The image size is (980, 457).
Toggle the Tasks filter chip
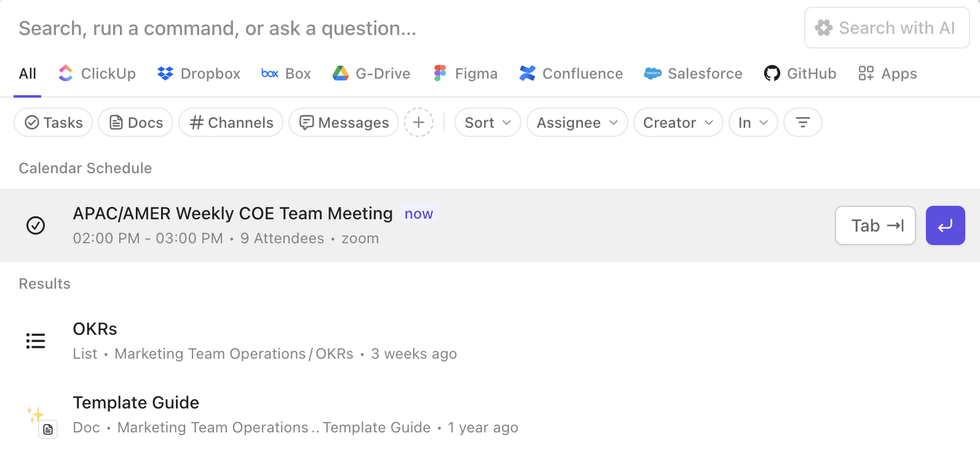(53, 123)
